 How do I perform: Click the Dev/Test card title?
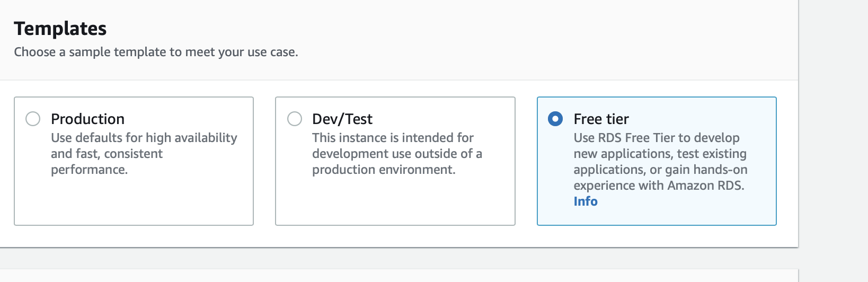(342, 119)
